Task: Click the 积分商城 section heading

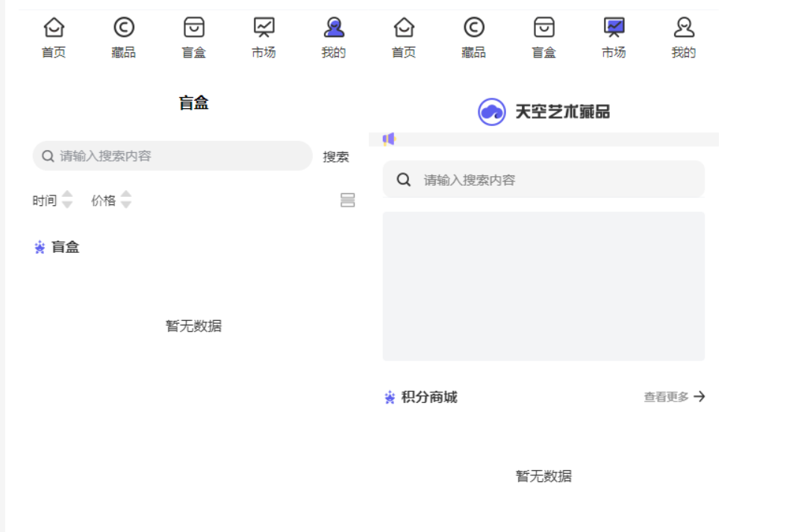Action: coord(428,397)
